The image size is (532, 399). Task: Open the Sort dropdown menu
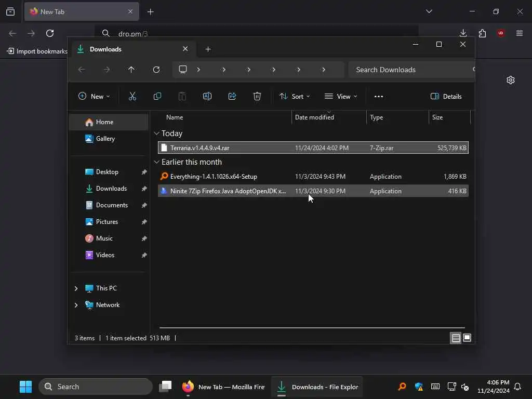click(x=295, y=96)
